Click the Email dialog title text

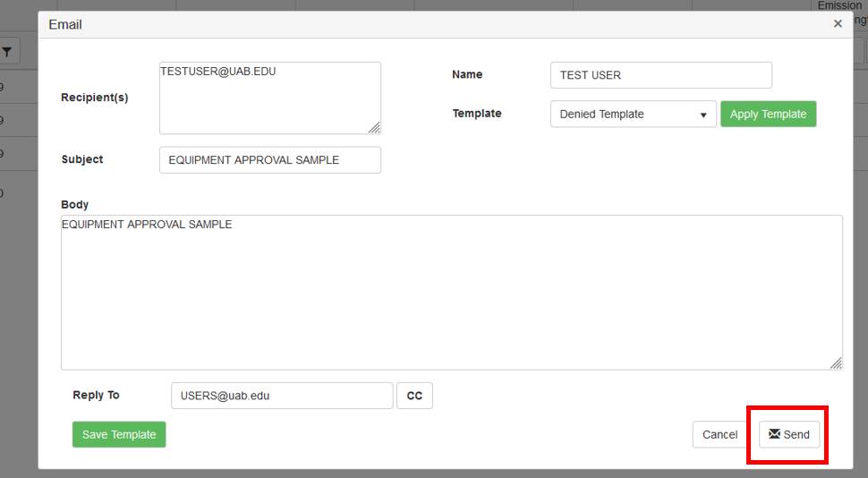(65, 24)
